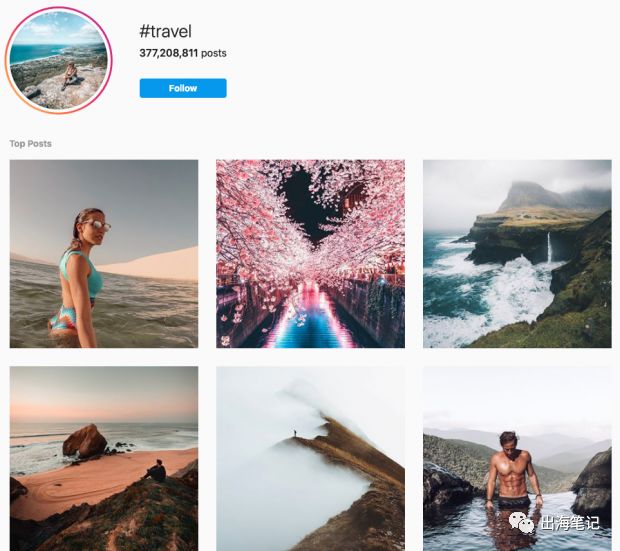Click the tiny hiker on the foggy ridge
620x551 pixels.
tap(295, 434)
